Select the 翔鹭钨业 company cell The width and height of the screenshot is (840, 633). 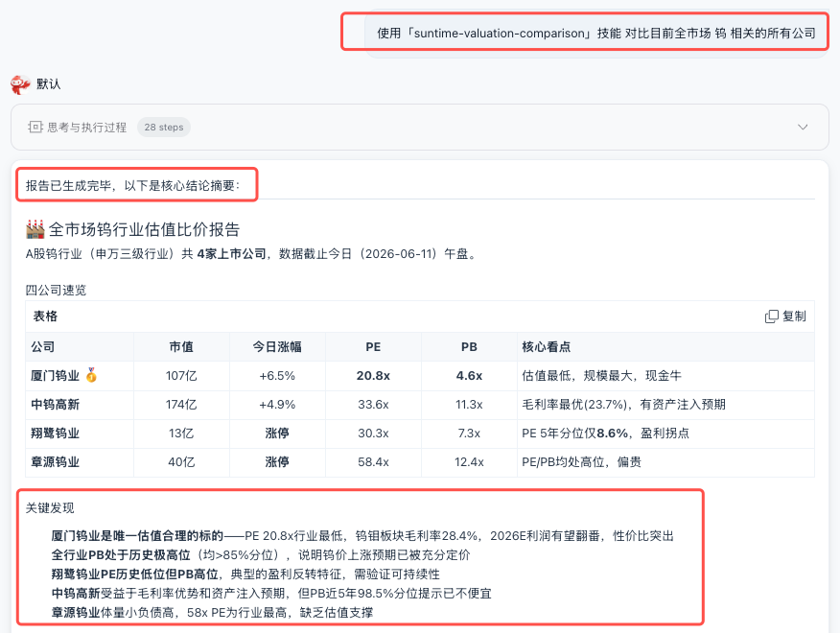click(x=80, y=434)
